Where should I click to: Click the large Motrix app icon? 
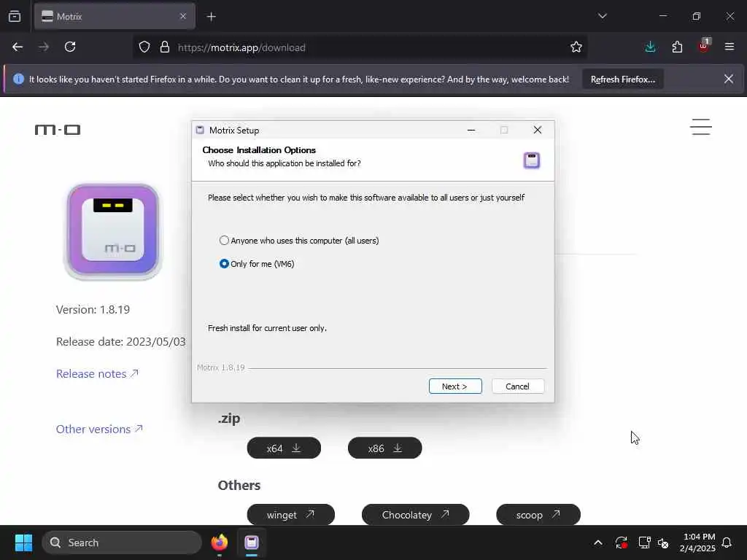113,231
